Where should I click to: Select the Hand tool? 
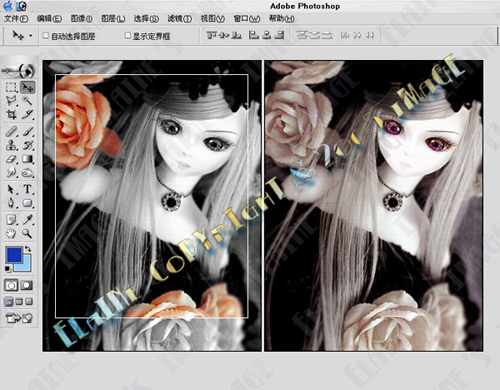point(11,233)
